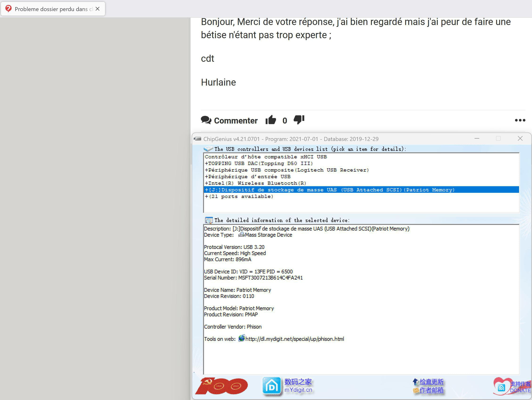Image resolution: width=532 pixels, height=400 pixels.
Task: Click the red favicon on the browser tab
Action: 8,9
